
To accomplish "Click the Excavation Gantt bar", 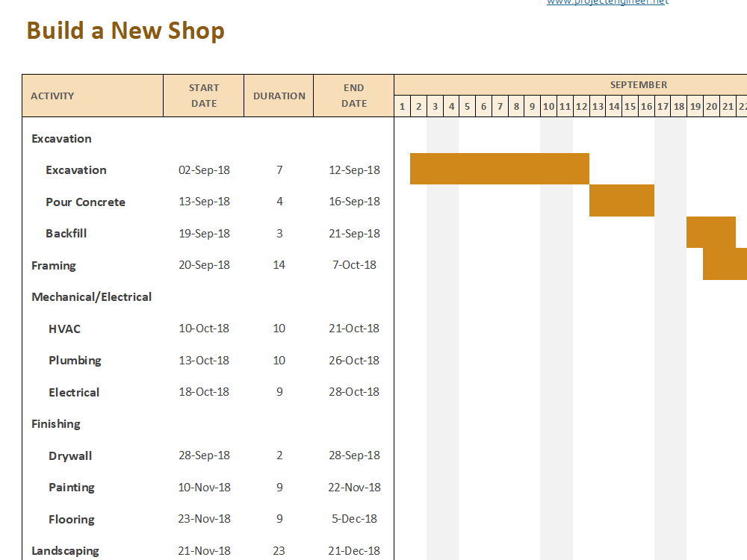I will tap(500, 169).
